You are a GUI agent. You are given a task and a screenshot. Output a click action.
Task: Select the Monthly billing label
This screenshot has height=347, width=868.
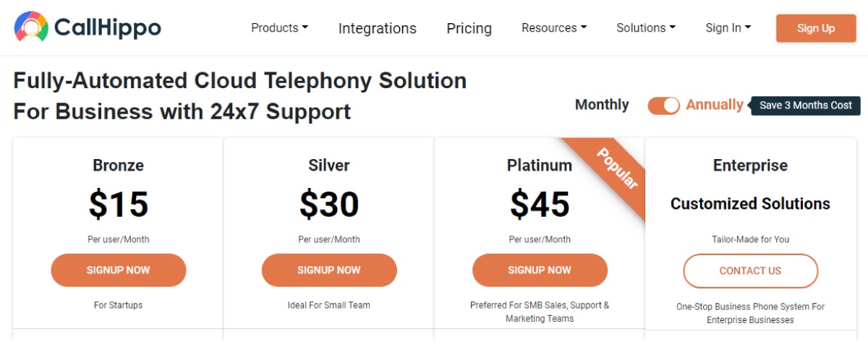(602, 105)
